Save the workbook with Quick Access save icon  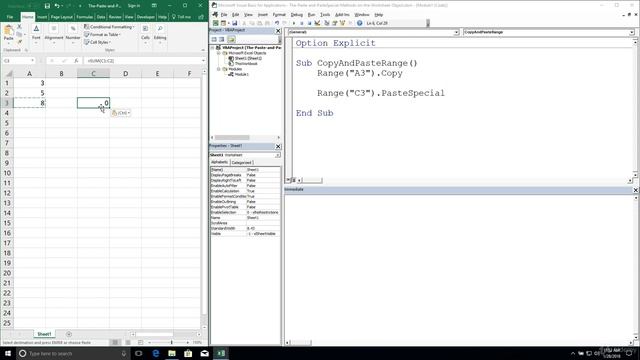[47, 6]
